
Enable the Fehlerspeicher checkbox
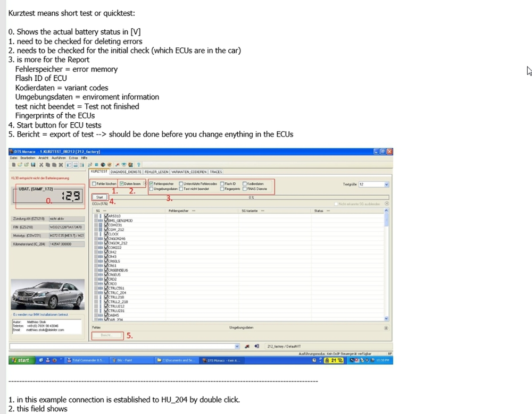pos(151,183)
